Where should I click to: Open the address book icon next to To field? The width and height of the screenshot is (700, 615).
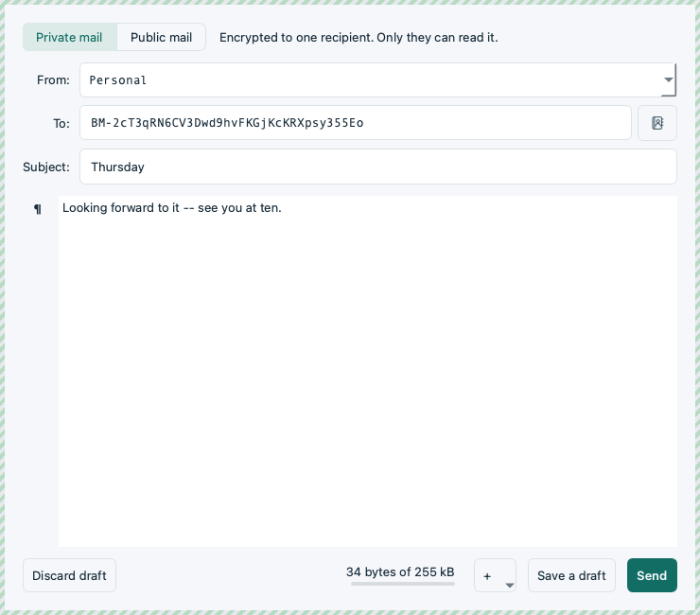click(x=657, y=123)
